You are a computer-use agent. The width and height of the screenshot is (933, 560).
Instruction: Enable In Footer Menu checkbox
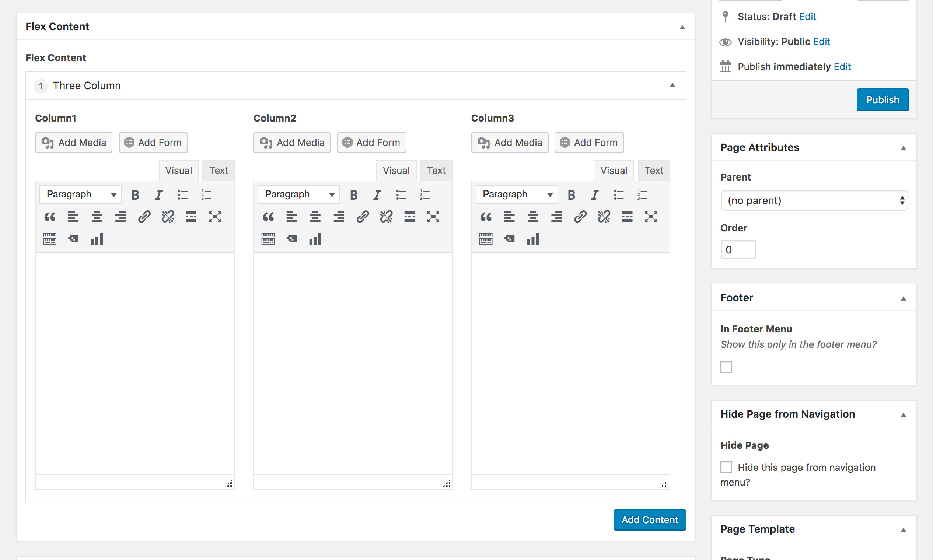pos(726,367)
